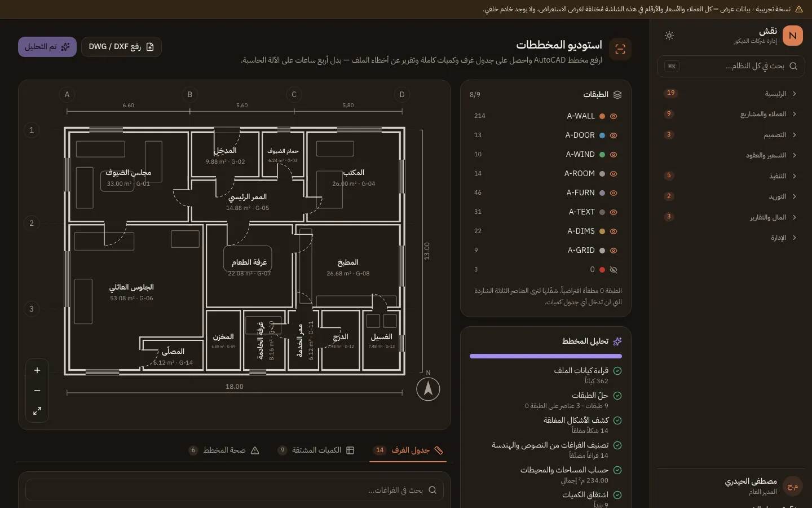Click the check icon for كشف الأشكال المغلقة

pyautogui.click(x=617, y=421)
